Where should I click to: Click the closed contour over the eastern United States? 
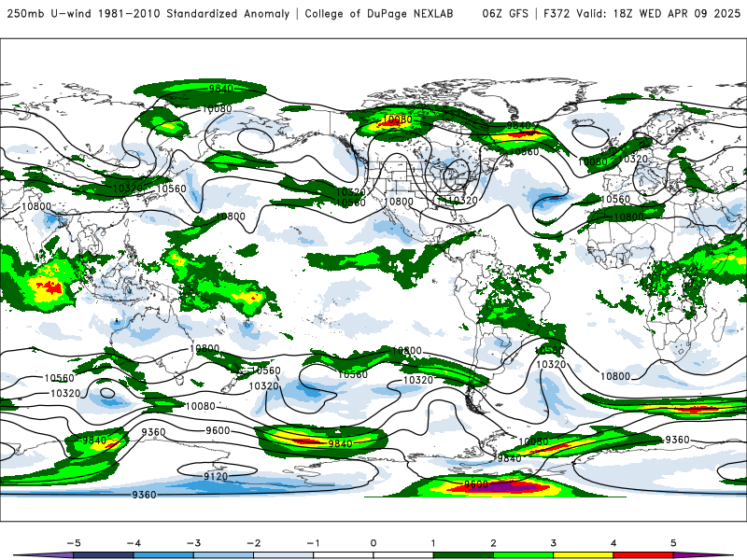point(457,175)
